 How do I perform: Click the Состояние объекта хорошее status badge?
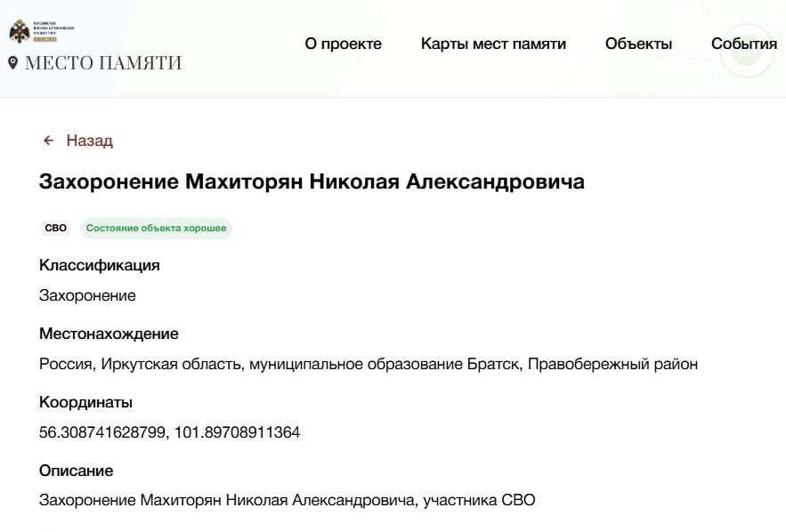click(x=156, y=229)
